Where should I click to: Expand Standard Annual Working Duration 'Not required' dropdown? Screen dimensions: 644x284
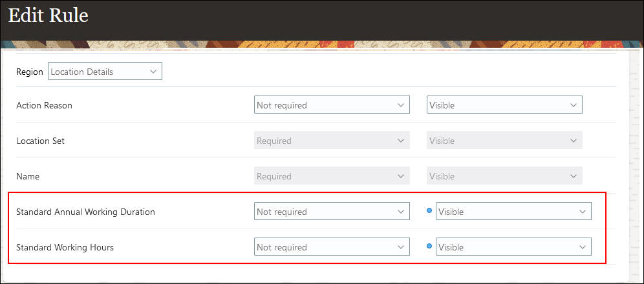(x=332, y=212)
